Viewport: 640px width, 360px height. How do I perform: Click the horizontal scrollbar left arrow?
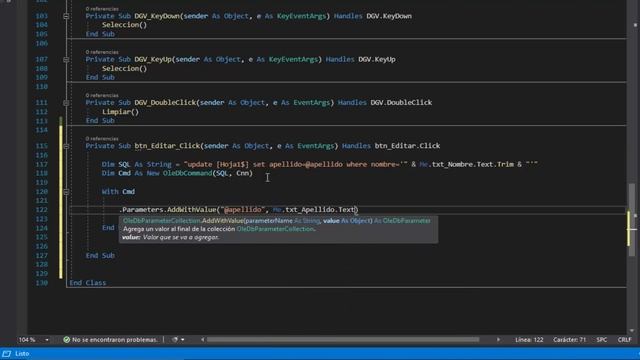[x=202, y=340]
